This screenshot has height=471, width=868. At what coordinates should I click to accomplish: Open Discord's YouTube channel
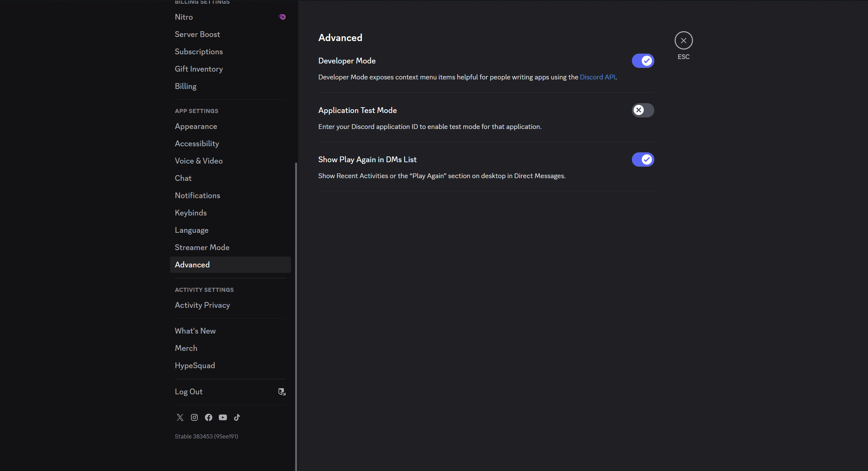coord(223,417)
